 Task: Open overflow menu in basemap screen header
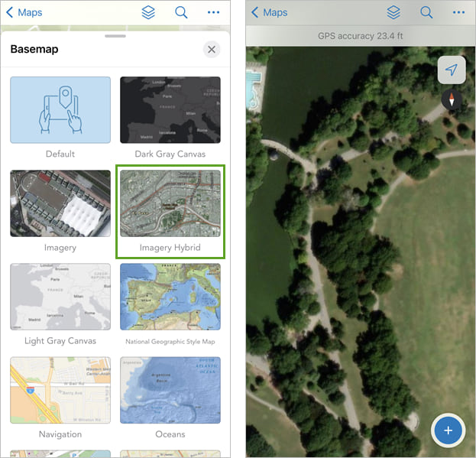click(213, 12)
